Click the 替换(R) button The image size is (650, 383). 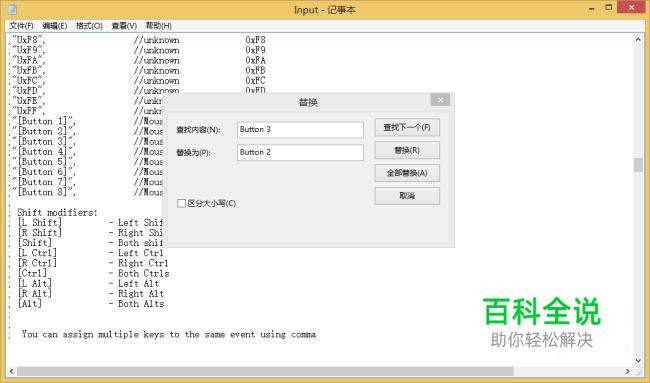407,150
